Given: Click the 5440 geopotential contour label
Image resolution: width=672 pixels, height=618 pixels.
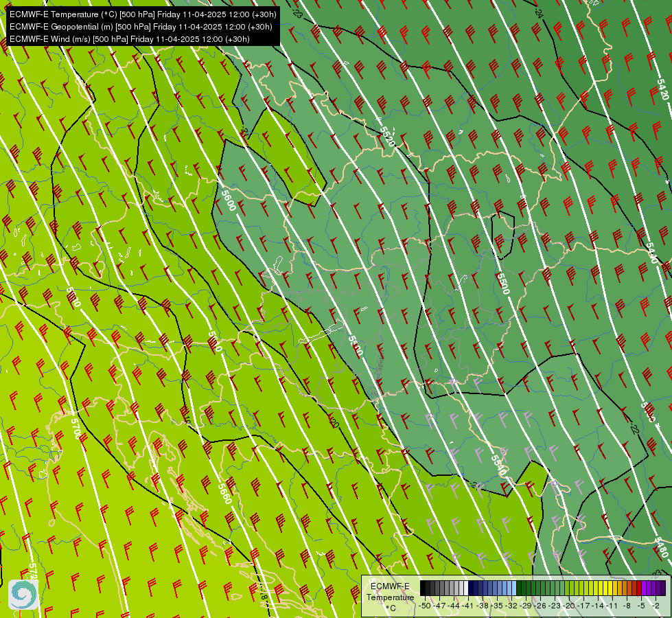Looking at the screenshot, I should 651,253.
